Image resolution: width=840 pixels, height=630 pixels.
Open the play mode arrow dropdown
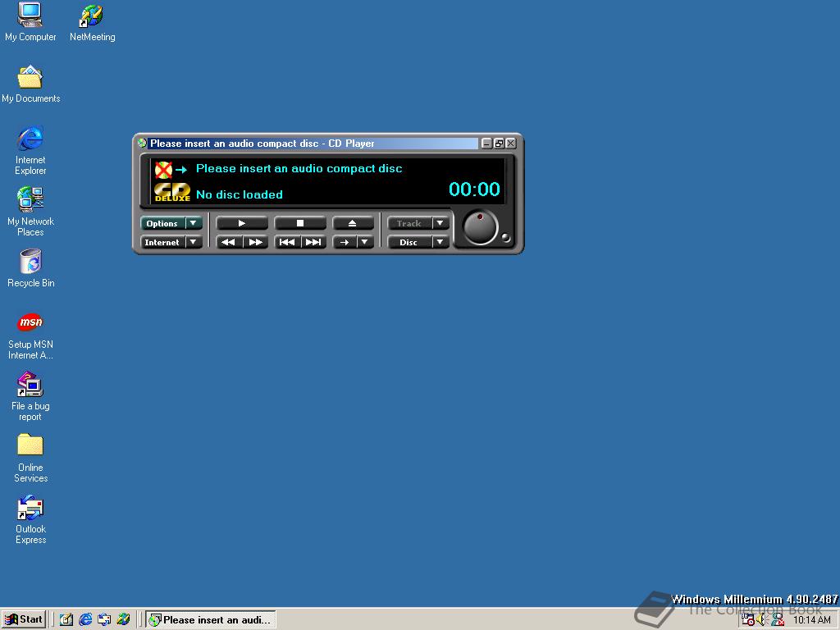(365, 242)
